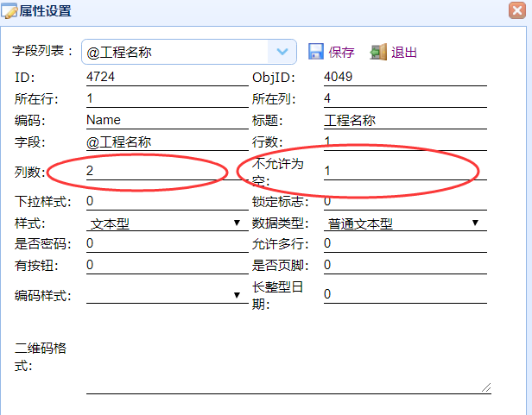
Task: Click the 长整型日期 input field
Action: click(405, 294)
